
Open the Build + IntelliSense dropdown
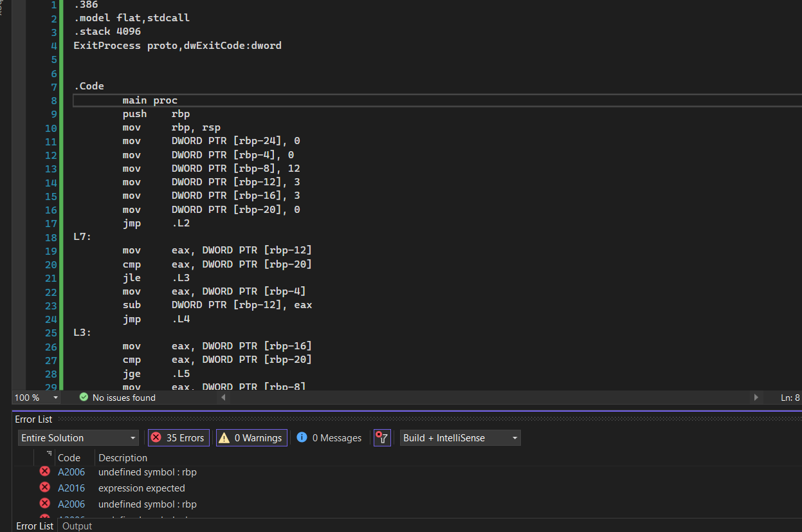pos(460,438)
